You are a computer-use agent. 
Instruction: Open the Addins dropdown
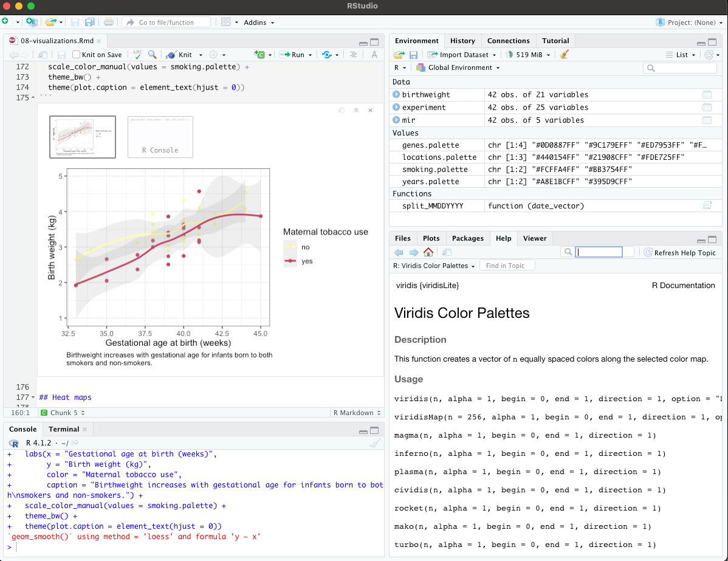(x=259, y=22)
